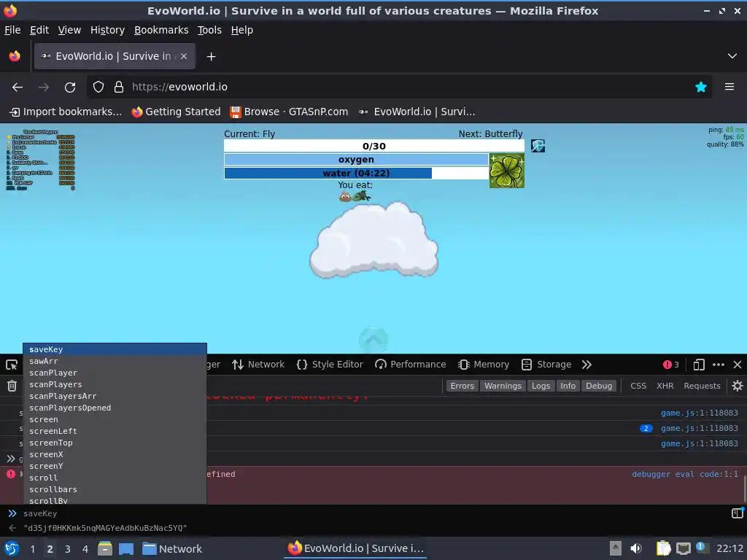Choose sawArr autocomplete suggestion
This screenshot has width=747, height=560.
[115, 361]
